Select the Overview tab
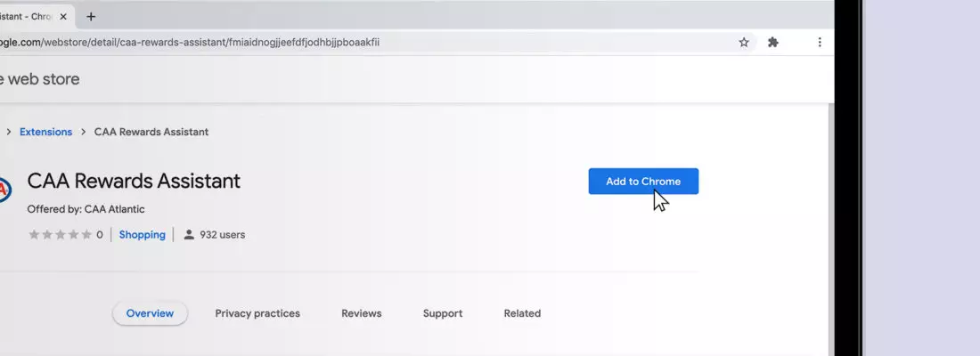The image size is (980, 356). point(150,313)
